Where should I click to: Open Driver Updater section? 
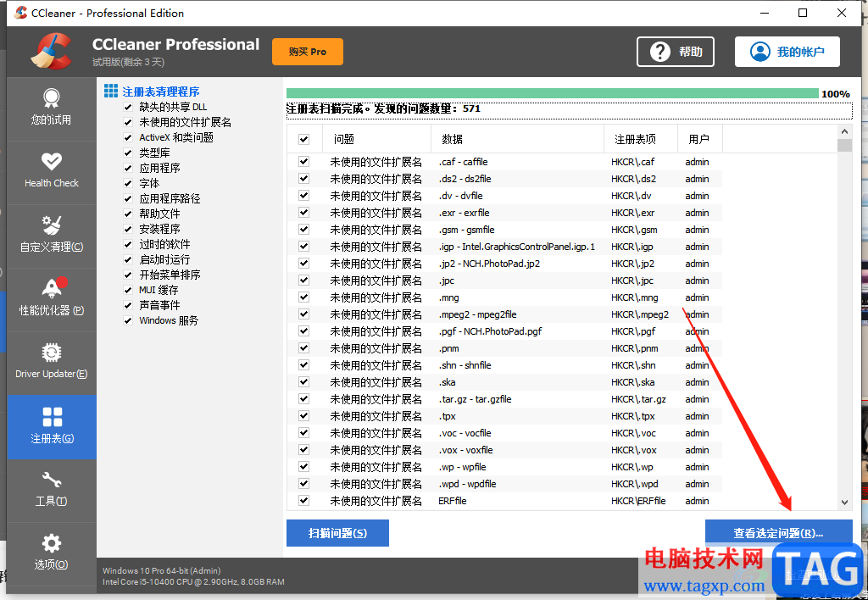click(51, 363)
